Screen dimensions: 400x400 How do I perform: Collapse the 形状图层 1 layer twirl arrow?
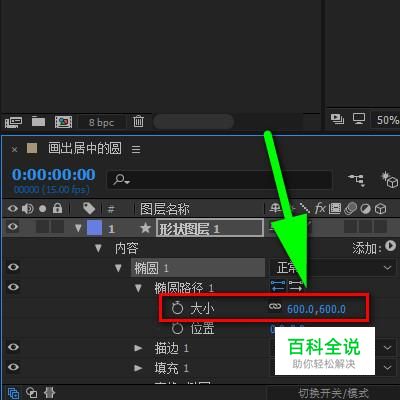(78, 228)
